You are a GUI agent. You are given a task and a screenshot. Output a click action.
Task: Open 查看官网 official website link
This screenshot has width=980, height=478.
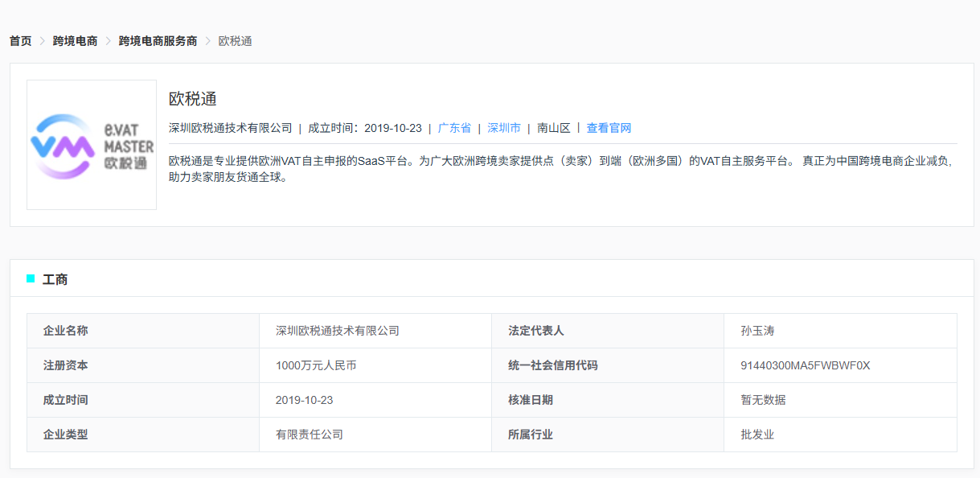tap(609, 128)
